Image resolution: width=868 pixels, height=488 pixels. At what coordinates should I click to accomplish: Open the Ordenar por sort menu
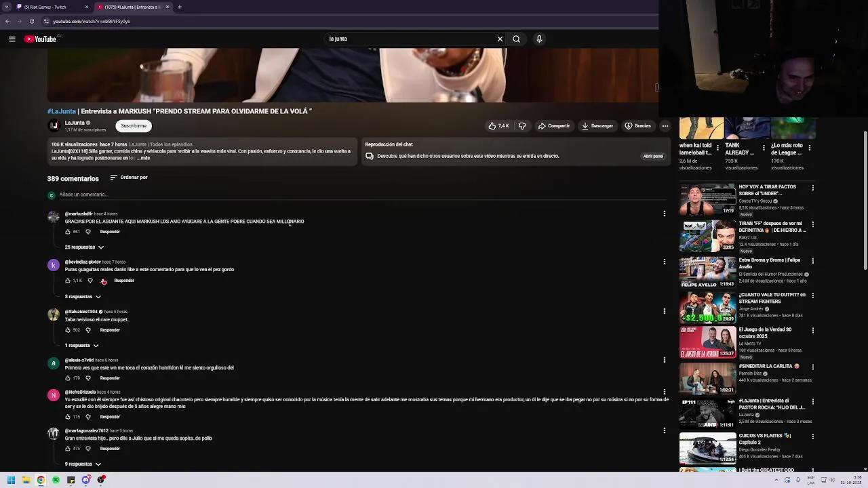pyautogui.click(x=129, y=178)
